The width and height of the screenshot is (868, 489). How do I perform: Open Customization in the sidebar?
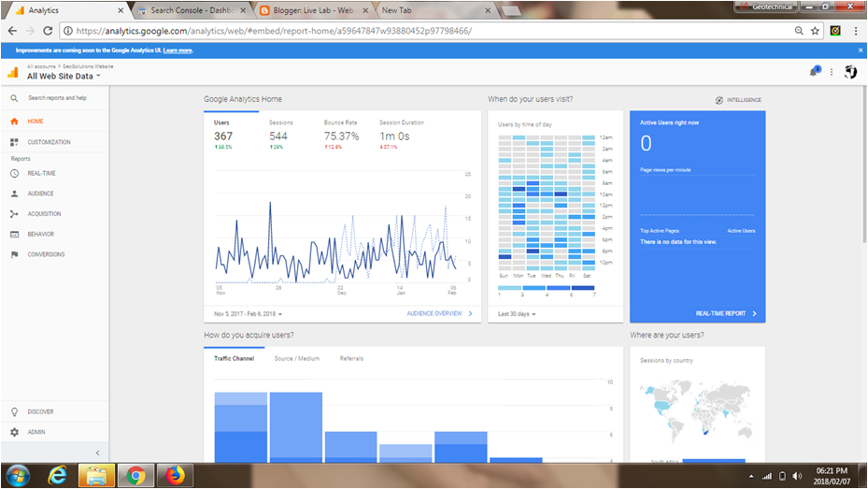55,142
